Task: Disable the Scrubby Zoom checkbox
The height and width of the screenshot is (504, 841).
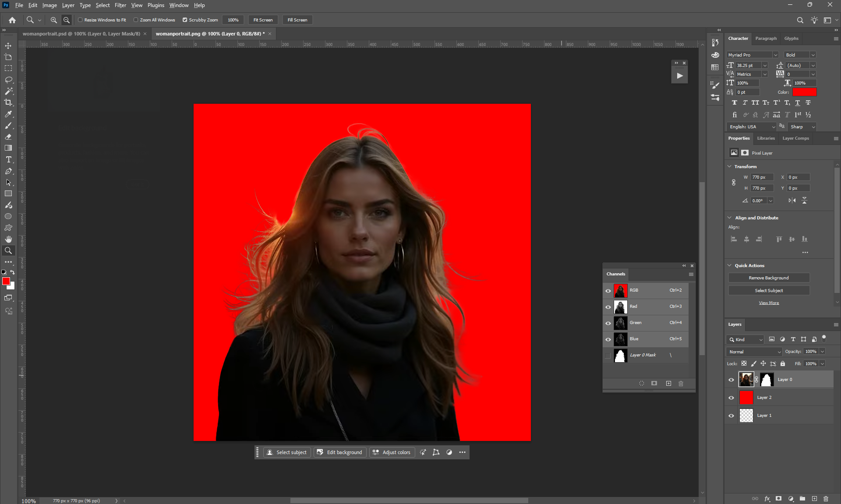Action: [x=185, y=20]
